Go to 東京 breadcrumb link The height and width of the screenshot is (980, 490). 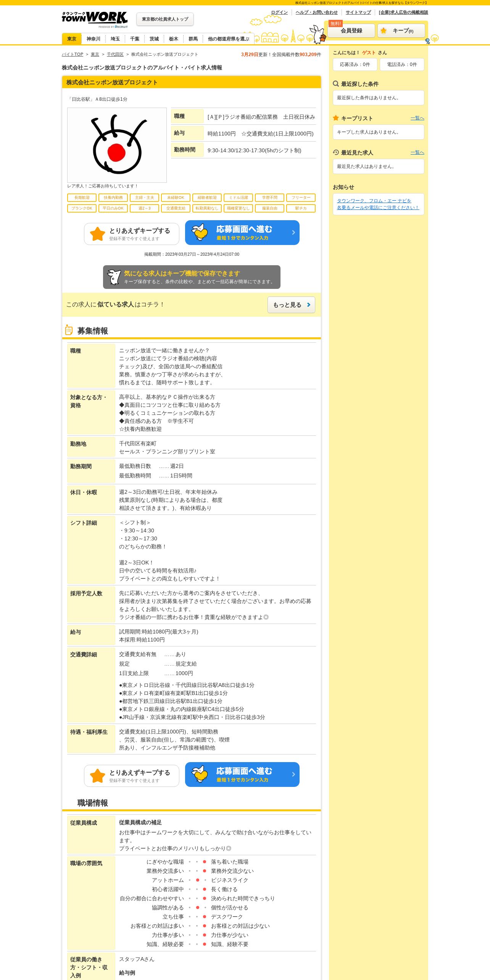(x=95, y=55)
